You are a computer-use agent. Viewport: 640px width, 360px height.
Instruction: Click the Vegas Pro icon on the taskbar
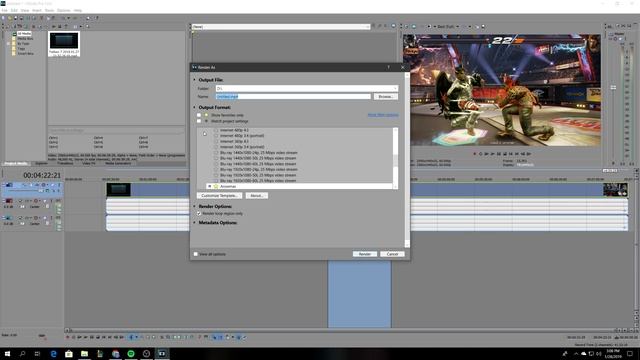162,353
